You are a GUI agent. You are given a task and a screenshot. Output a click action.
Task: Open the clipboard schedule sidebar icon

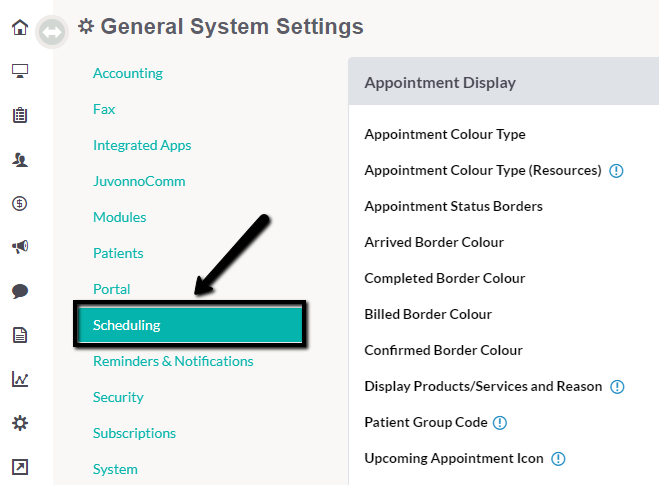tap(20, 115)
